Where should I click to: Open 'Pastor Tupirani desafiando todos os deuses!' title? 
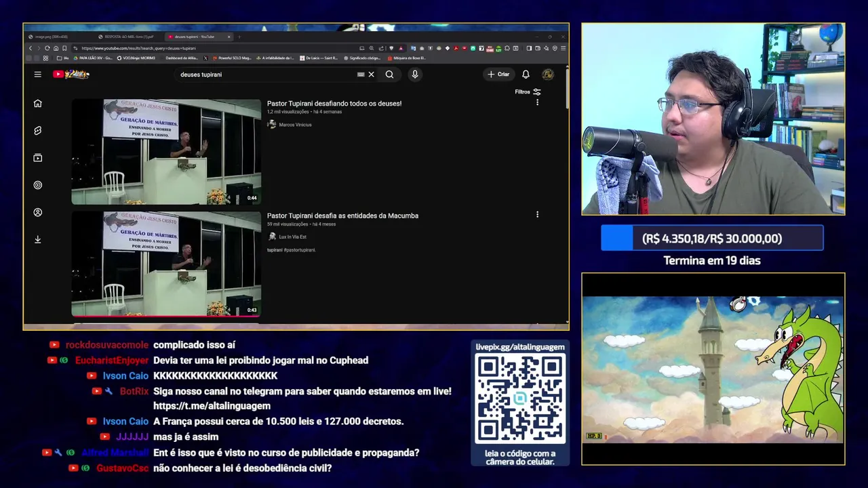coord(334,104)
